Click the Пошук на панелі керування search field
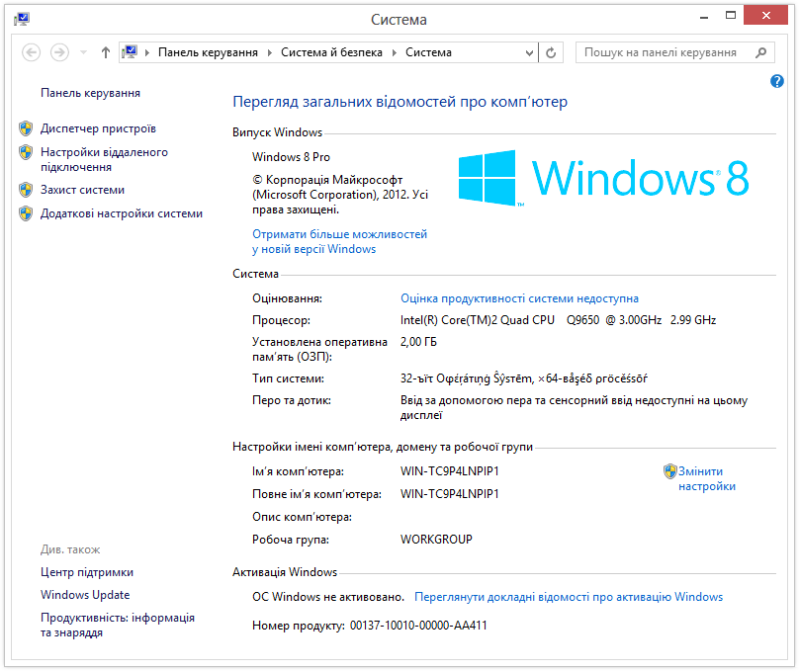The height and width of the screenshot is (672, 799). pyautogui.click(x=663, y=52)
